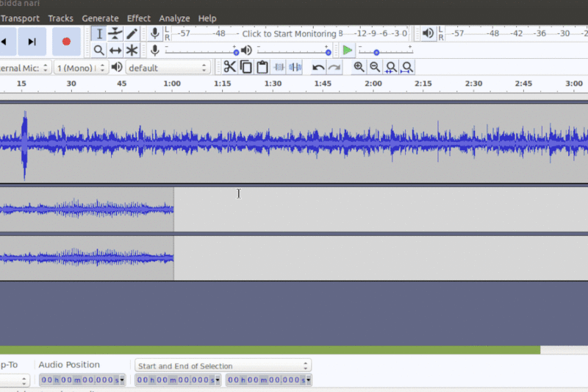Image resolution: width=588 pixels, height=392 pixels.
Task: Select the Envelope tool
Action: [x=115, y=34]
